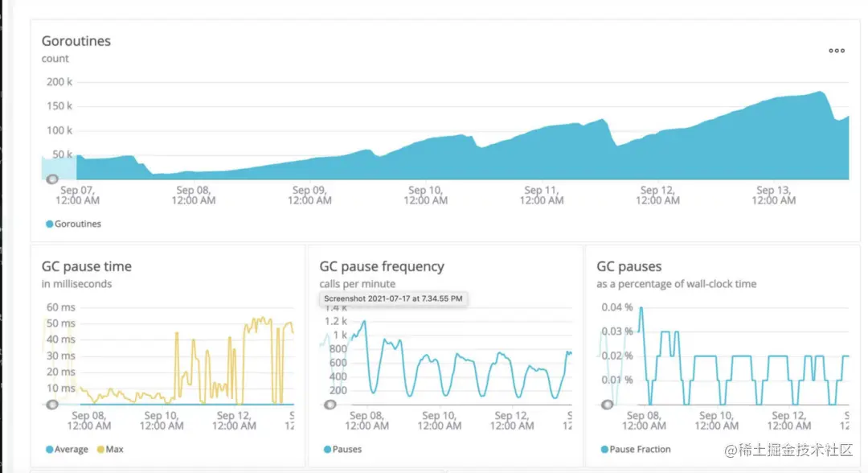Click the Pauses legend dot icon
This screenshot has width=868, height=473.
(327, 450)
